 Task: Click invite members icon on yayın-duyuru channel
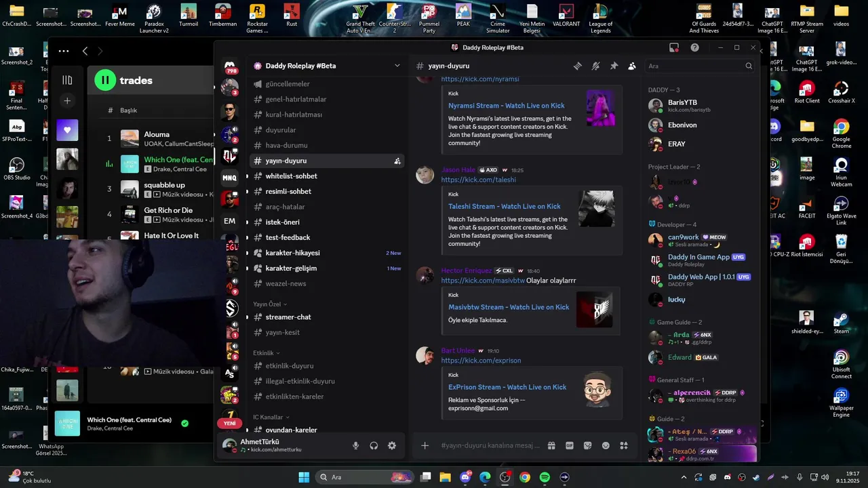coord(397,161)
